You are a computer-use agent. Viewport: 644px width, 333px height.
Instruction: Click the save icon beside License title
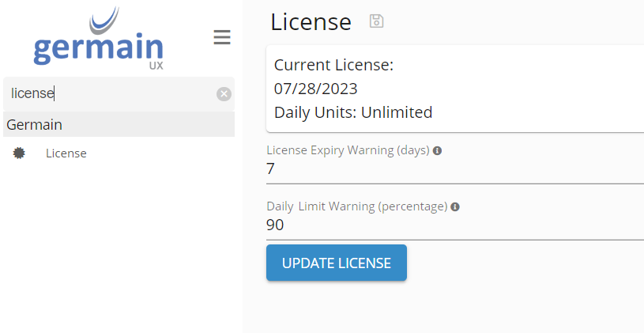coord(377,21)
